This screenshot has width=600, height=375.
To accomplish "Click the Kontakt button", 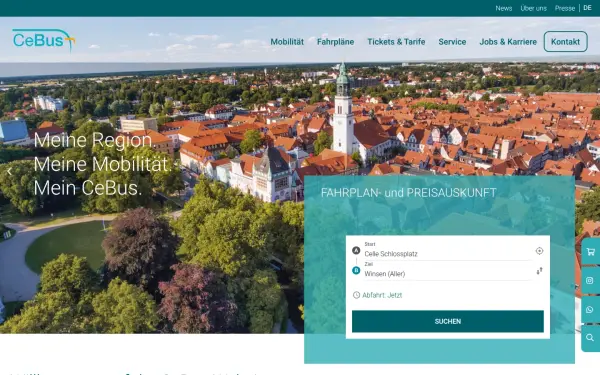I will coord(566,42).
